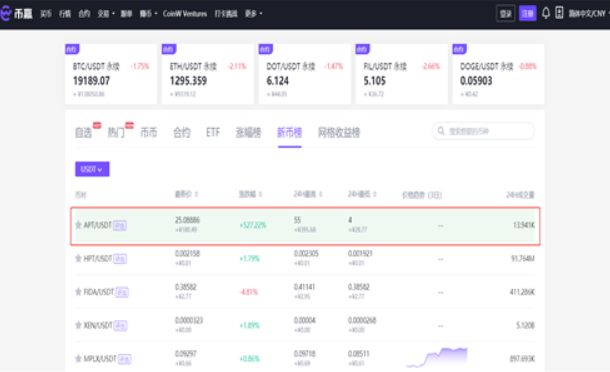Click the login button
Image resolution: width=610 pixels, height=372 pixels.
click(x=506, y=14)
